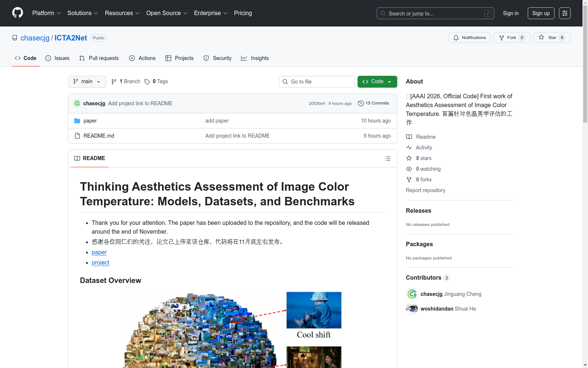Open the Activity link in About

pyautogui.click(x=419, y=148)
